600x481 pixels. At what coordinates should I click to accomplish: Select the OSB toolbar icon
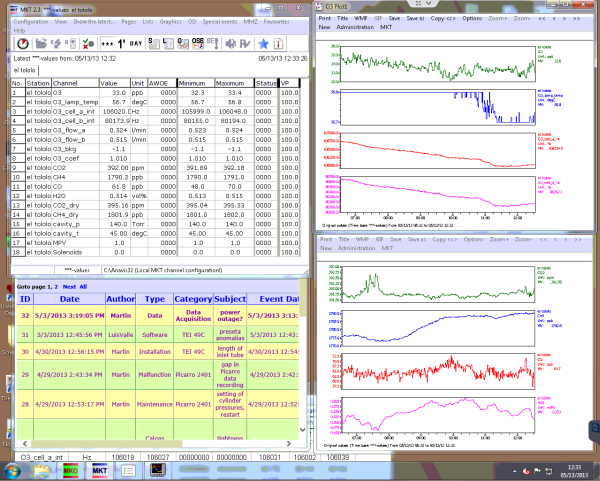197,43
